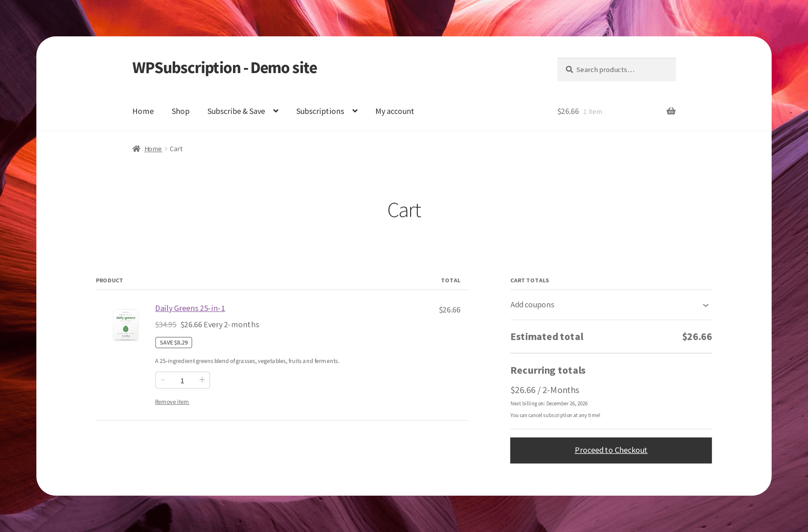
Task: Expand the Subscribe & Save dropdown arrow
Action: pyautogui.click(x=276, y=111)
